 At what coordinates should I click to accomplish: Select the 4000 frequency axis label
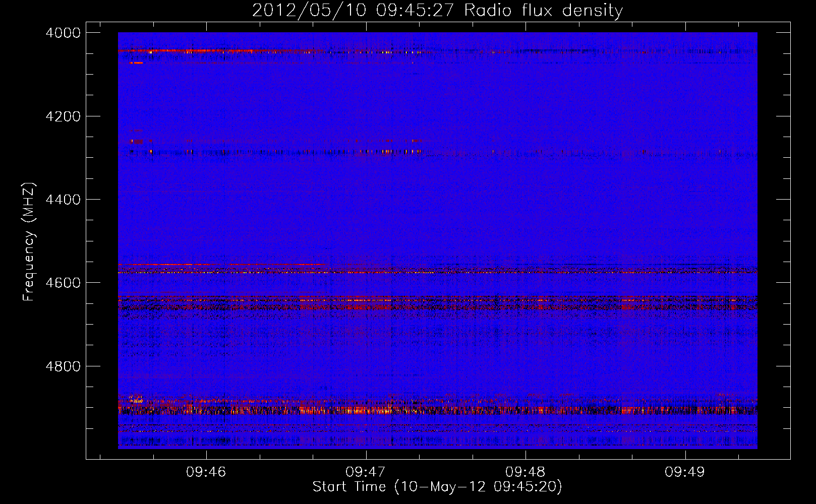click(63, 33)
